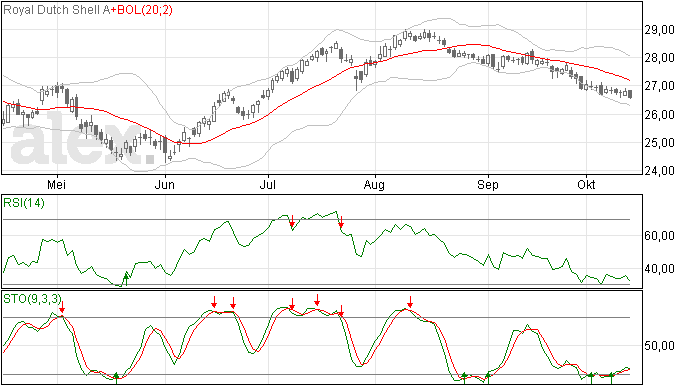The width and height of the screenshot is (690, 387).
Task: Click the RSI(14) panel label
Action: [24, 203]
